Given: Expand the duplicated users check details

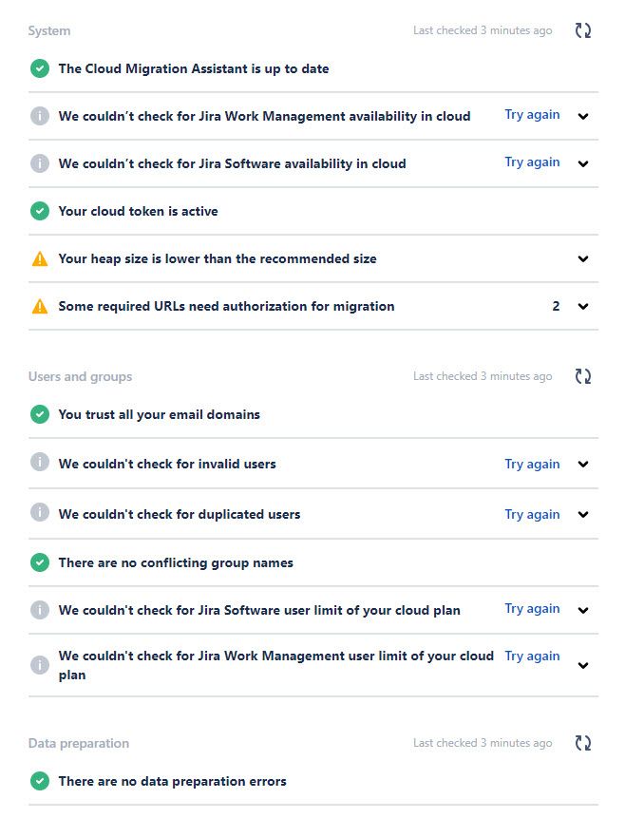Looking at the screenshot, I should (x=583, y=514).
